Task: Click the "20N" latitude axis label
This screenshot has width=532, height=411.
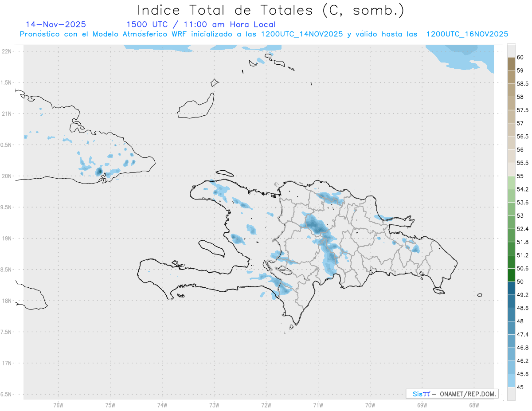Action: (7, 176)
